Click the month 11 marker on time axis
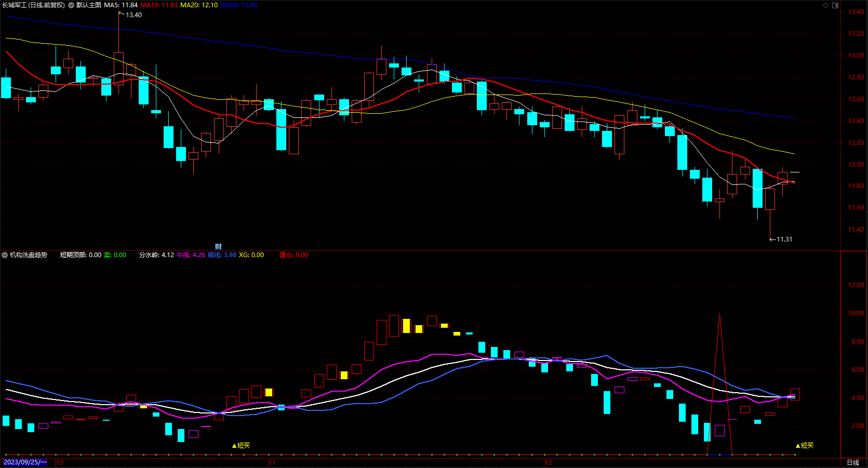Screen dimensions: 868x468 (x=272, y=462)
